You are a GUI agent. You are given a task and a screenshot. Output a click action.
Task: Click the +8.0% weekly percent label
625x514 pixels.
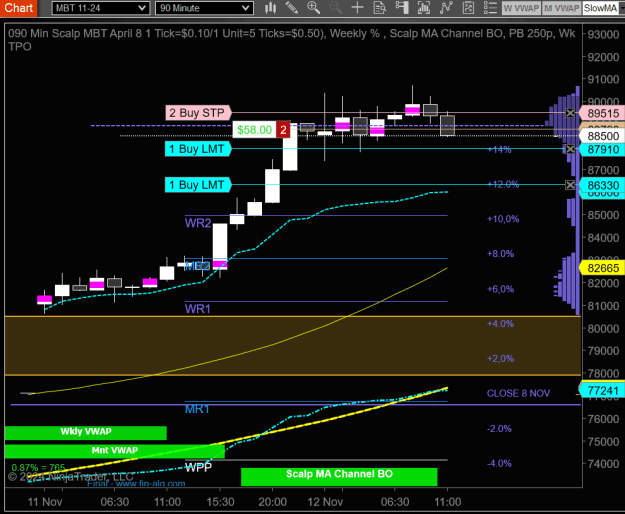pos(501,254)
